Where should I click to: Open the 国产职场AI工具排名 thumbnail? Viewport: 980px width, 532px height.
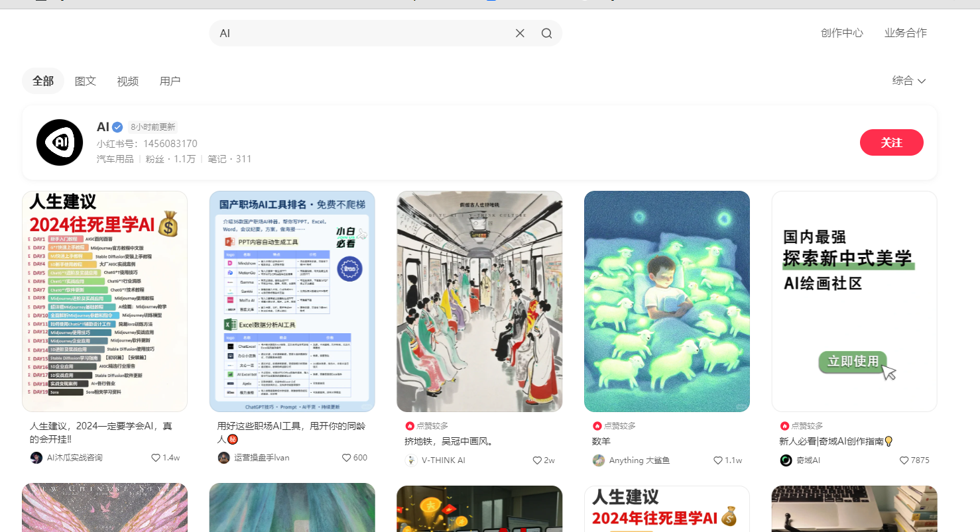pyautogui.click(x=292, y=301)
